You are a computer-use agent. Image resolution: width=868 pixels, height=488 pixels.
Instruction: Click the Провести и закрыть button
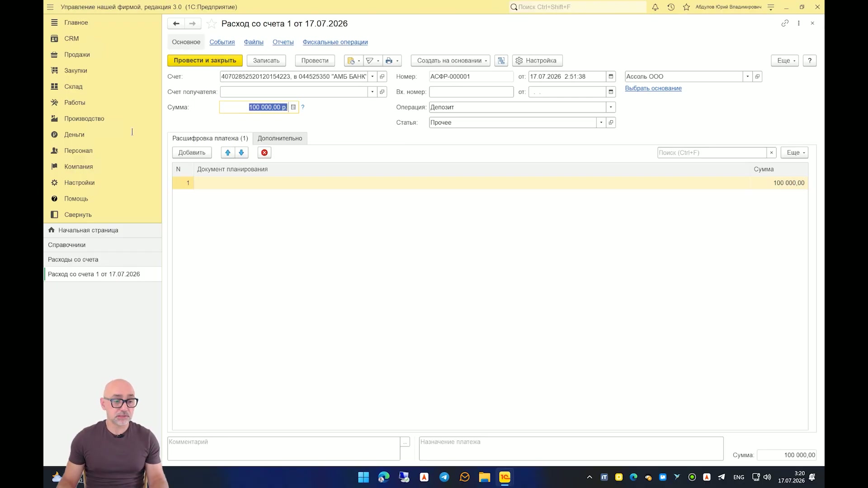click(205, 61)
